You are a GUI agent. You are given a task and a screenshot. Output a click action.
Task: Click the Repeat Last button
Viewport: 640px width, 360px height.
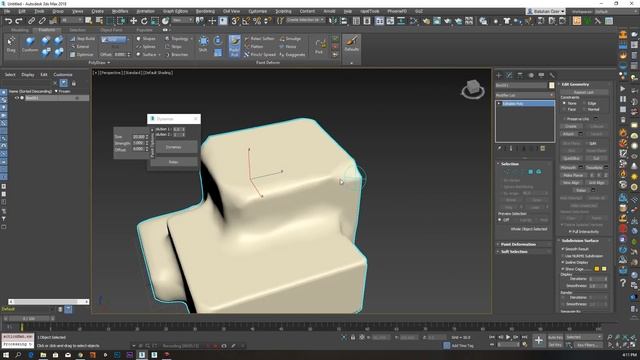(583, 92)
